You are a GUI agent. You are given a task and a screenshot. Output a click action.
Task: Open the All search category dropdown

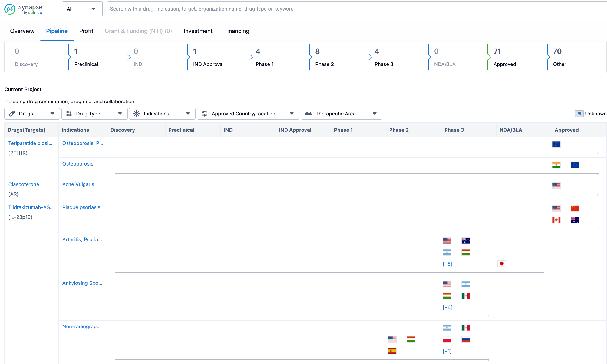82,9
